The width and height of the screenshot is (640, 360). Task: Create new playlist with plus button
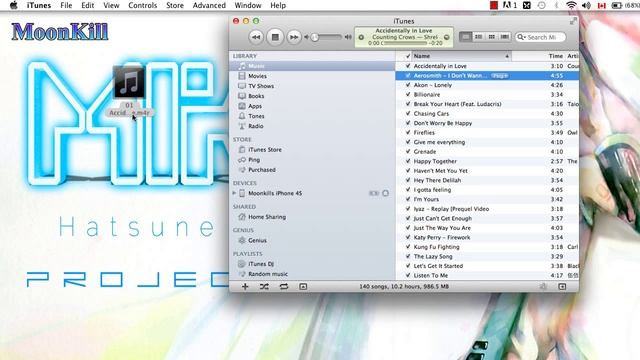(245, 287)
